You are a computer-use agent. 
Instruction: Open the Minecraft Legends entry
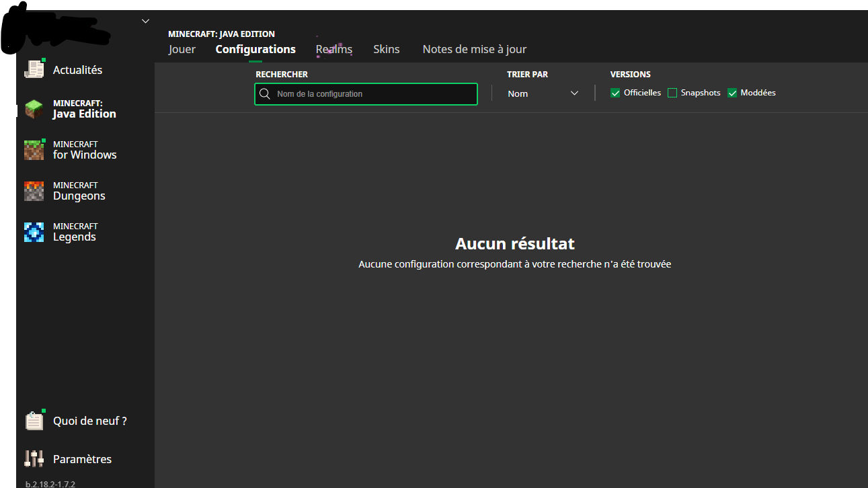click(x=75, y=232)
